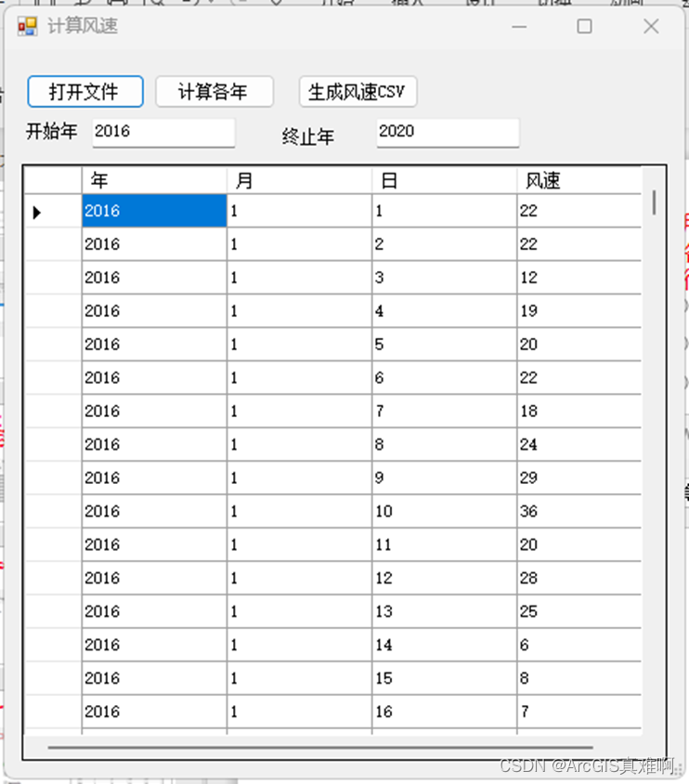Screen dimensions: 689x784
Task: Select the row header for day 10 row
Action: click(x=53, y=512)
